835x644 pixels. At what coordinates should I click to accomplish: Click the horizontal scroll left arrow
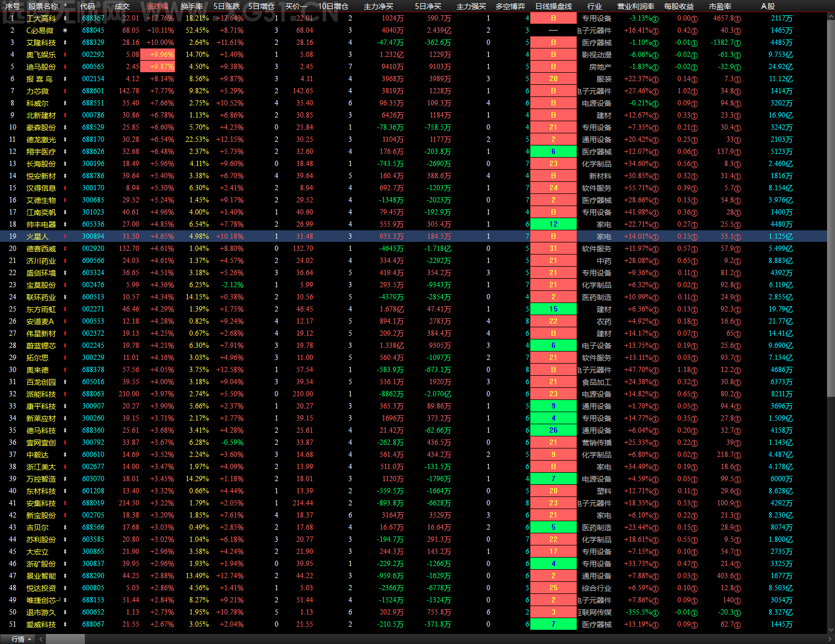[x=41, y=639]
